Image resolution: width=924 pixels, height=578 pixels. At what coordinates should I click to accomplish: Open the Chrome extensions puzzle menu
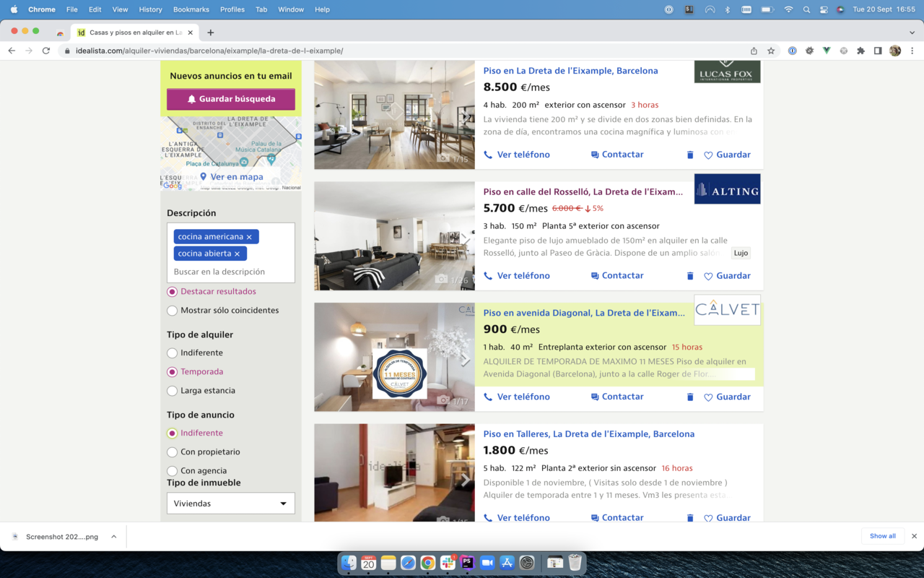(x=860, y=51)
